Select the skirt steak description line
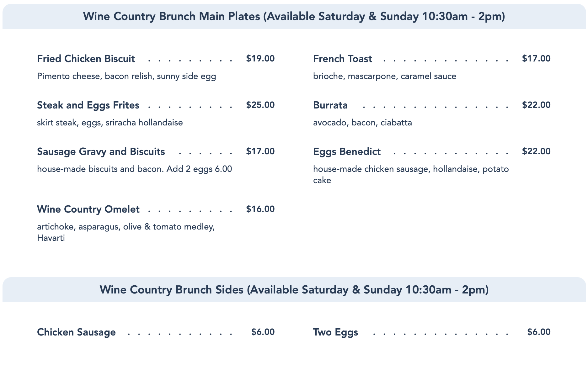 click(x=110, y=123)
